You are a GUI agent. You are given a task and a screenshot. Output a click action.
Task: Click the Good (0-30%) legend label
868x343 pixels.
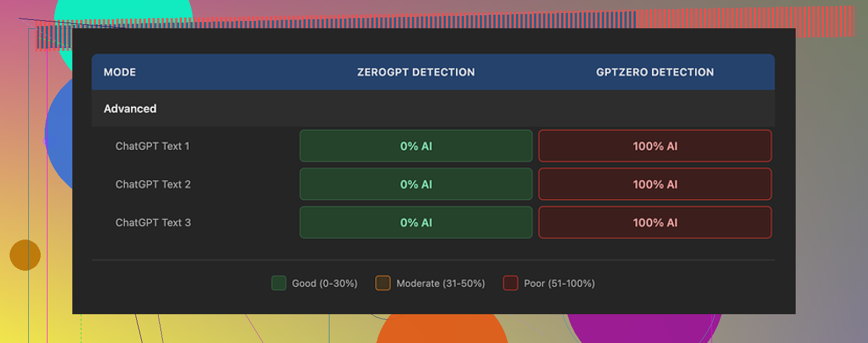pyautogui.click(x=324, y=283)
